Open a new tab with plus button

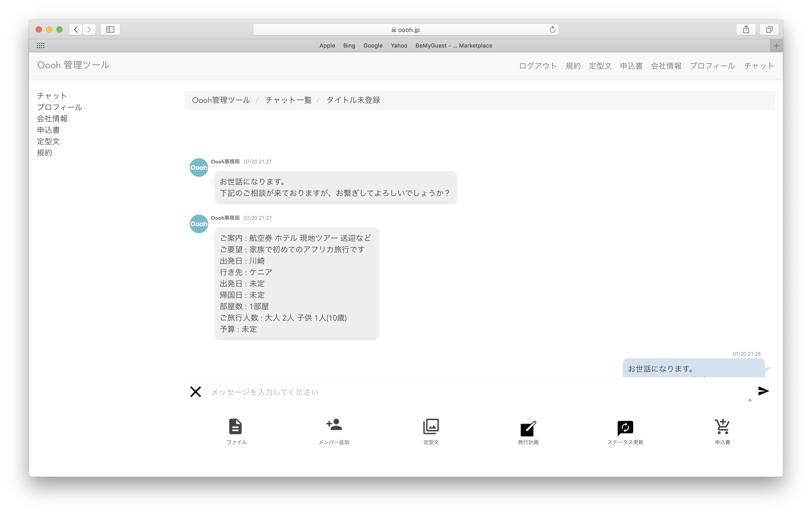point(777,46)
